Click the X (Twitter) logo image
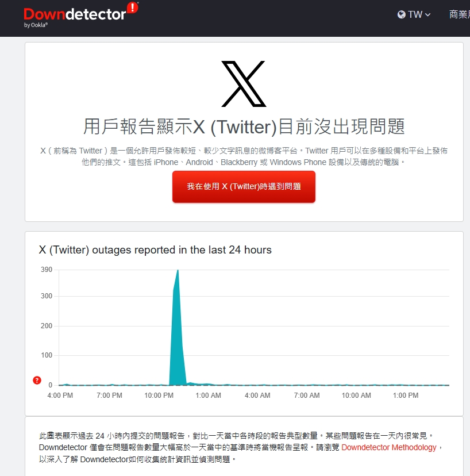470x476 pixels. [244, 84]
